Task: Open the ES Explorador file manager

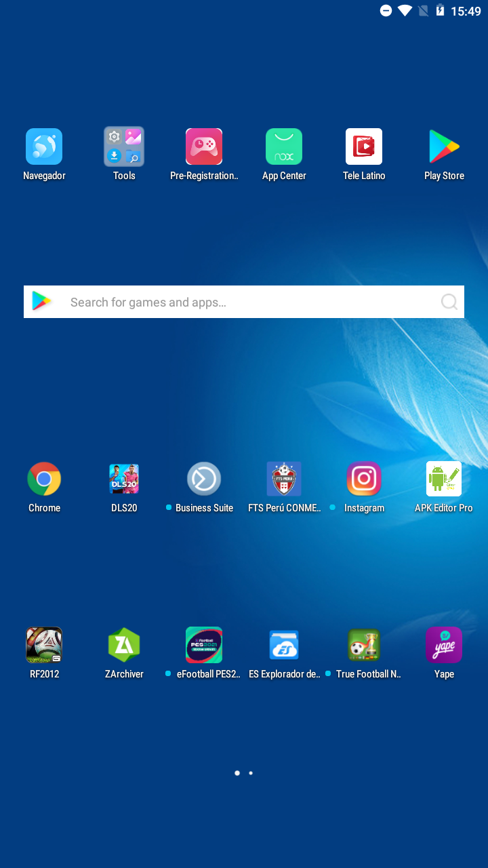Action: 284,645
